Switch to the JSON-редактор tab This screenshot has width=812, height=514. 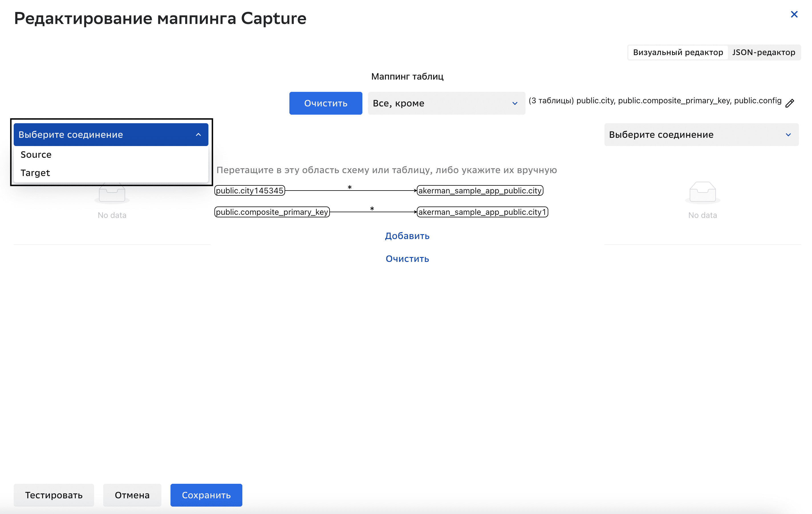(x=764, y=52)
